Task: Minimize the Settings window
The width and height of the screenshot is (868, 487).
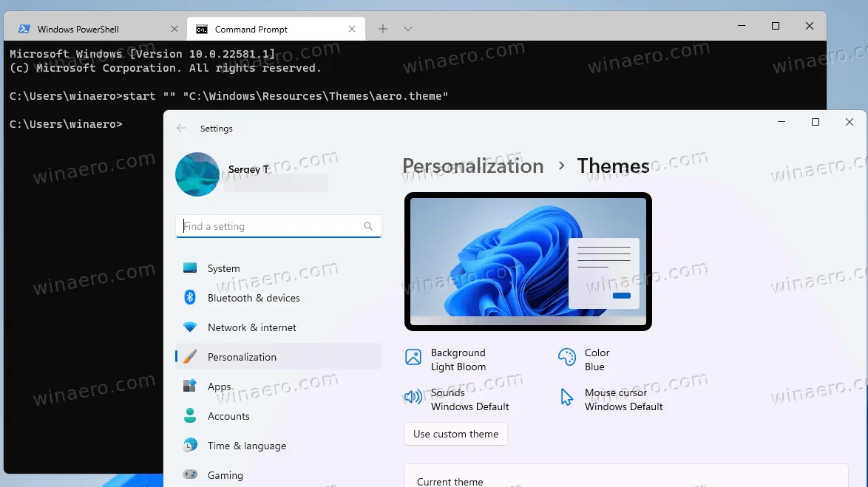Action: [781, 122]
